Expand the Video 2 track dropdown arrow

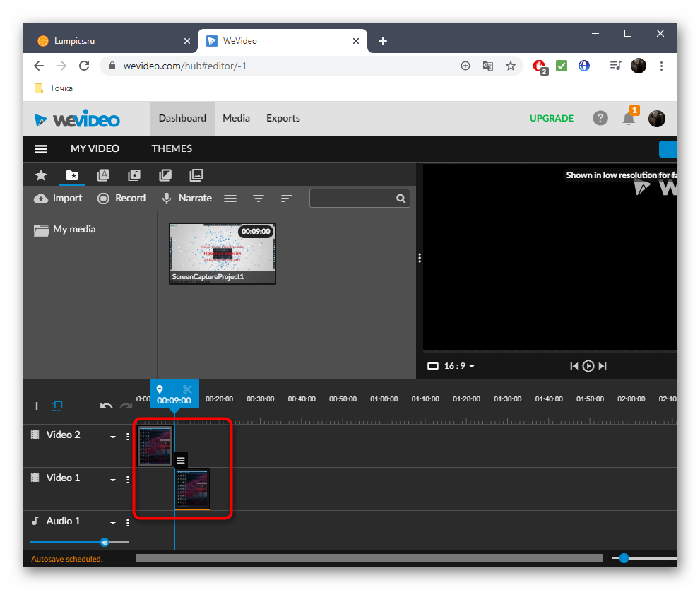tap(112, 437)
